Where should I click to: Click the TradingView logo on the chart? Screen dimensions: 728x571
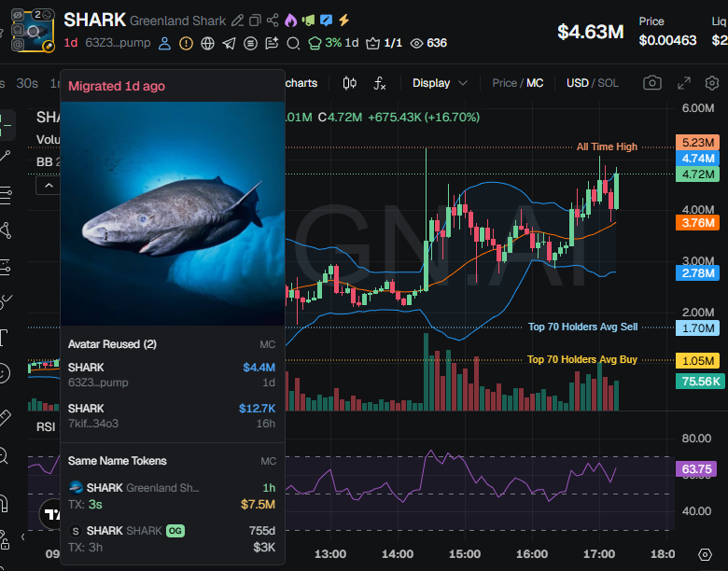click(50, 514)
